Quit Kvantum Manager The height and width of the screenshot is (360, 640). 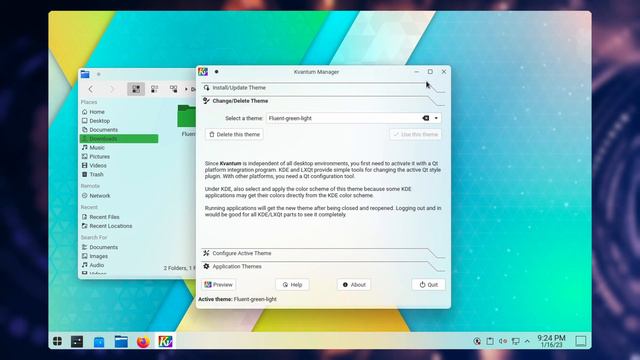tap(429, 285)
